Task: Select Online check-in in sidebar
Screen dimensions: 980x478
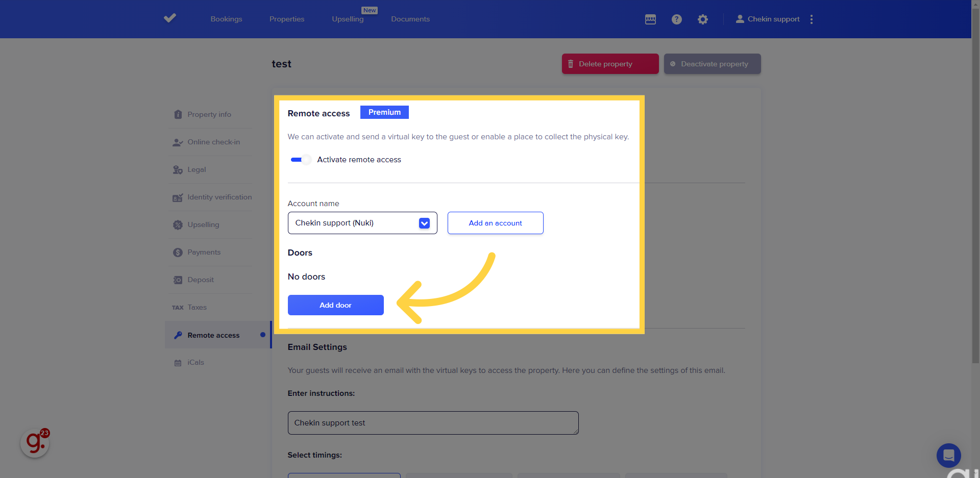Action: [213, 142]
